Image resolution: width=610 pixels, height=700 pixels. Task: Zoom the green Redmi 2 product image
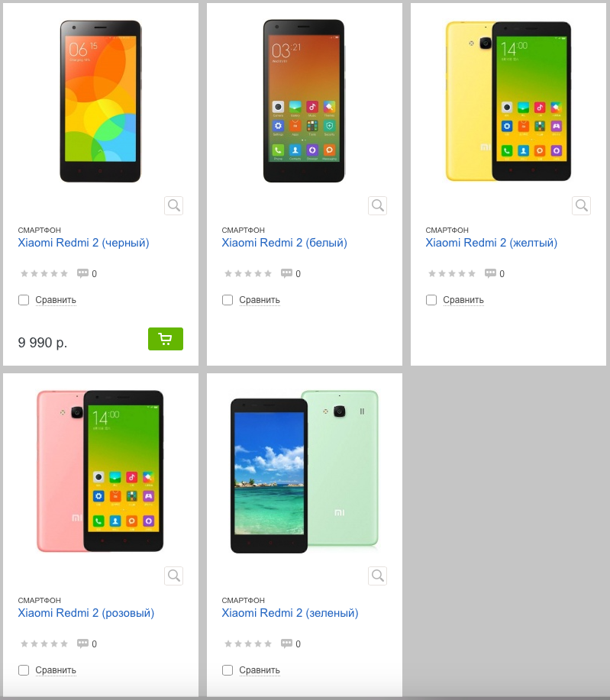(x=377, y=576)
